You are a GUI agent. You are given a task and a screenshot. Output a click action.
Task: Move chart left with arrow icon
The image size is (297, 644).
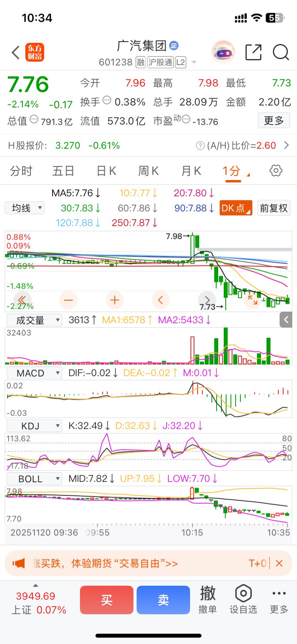click(x=160, y=300)
